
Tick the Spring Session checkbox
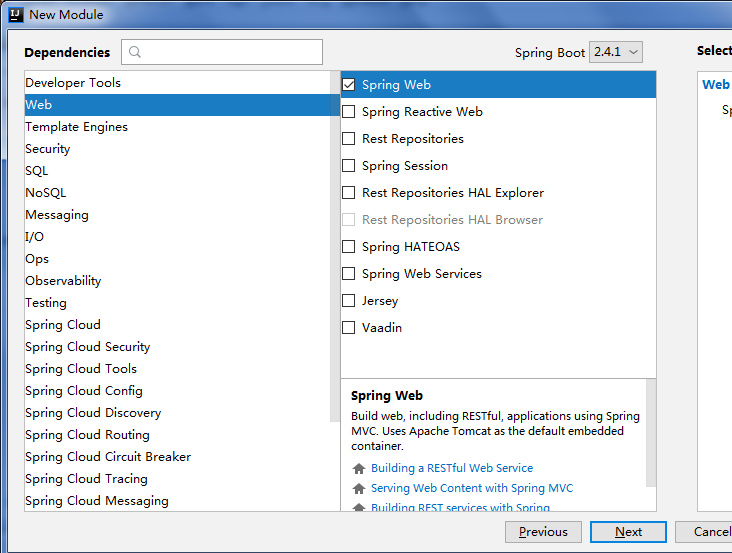[349, 166]
